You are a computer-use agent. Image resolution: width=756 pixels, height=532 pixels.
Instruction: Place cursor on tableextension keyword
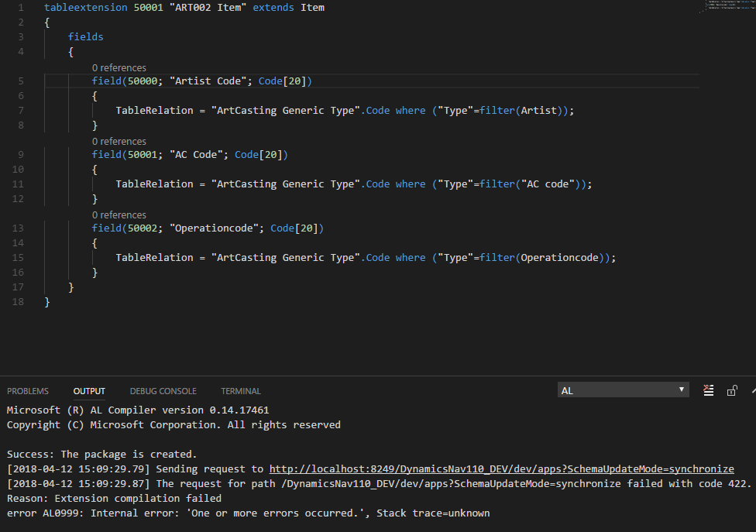pos(89,7)
